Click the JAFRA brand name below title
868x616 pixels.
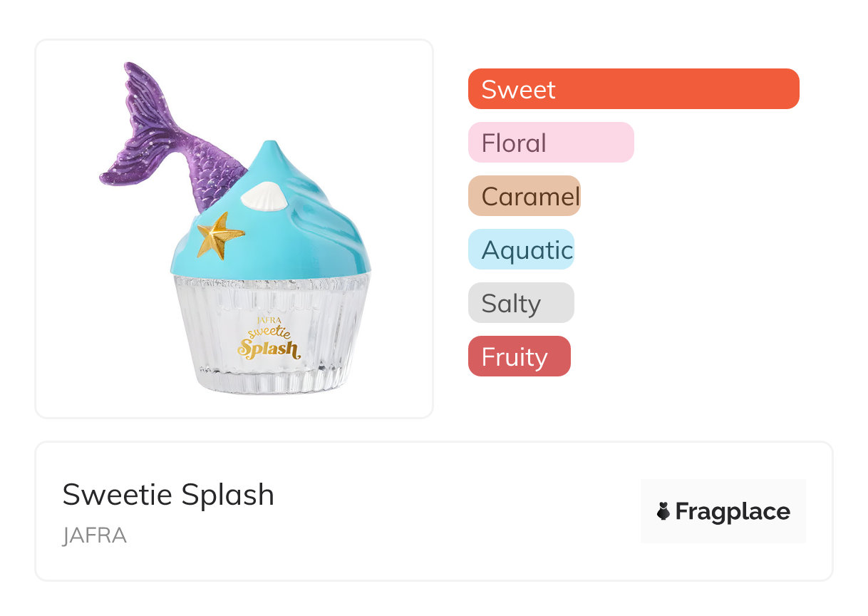pos(94,535)
